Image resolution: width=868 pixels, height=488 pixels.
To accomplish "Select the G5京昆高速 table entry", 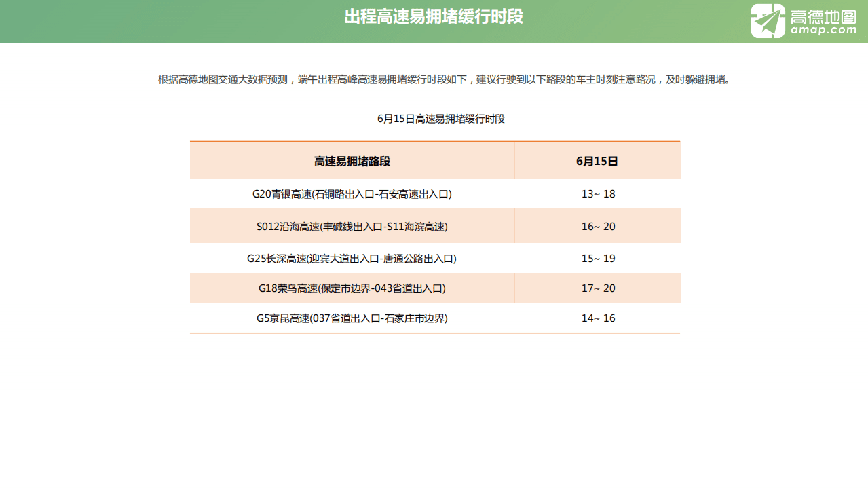I will point(352,318).
